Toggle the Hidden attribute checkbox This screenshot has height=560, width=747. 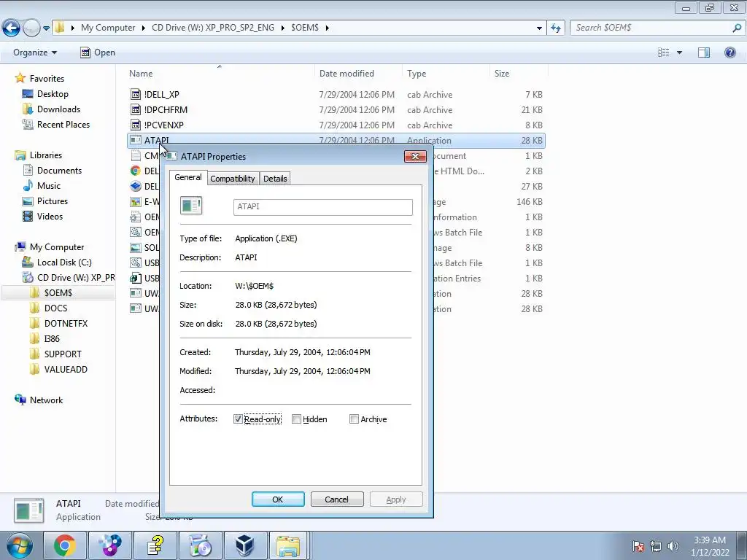296,419
